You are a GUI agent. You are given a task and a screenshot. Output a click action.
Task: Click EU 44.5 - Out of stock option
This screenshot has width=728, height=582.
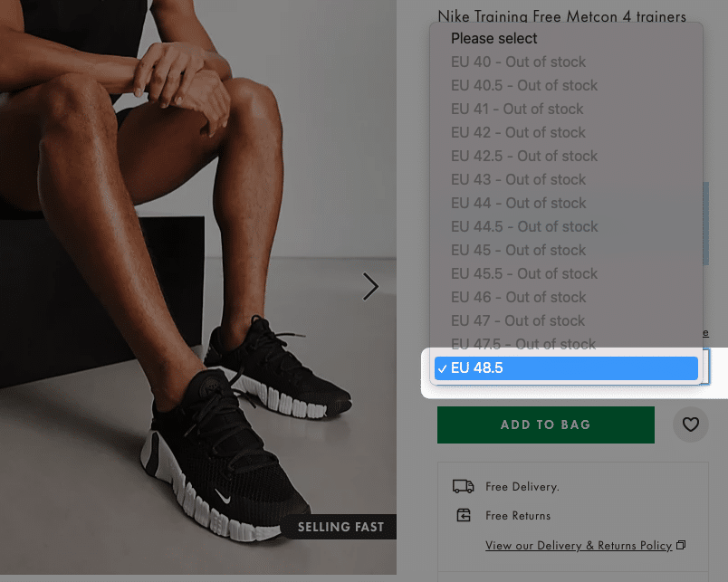click(x=566, y=226)
